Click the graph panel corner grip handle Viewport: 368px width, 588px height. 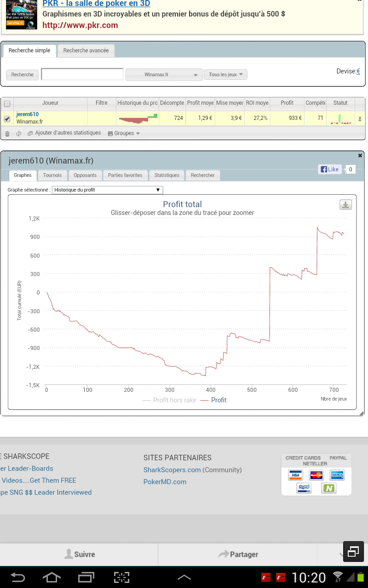(x=361, y=413)
